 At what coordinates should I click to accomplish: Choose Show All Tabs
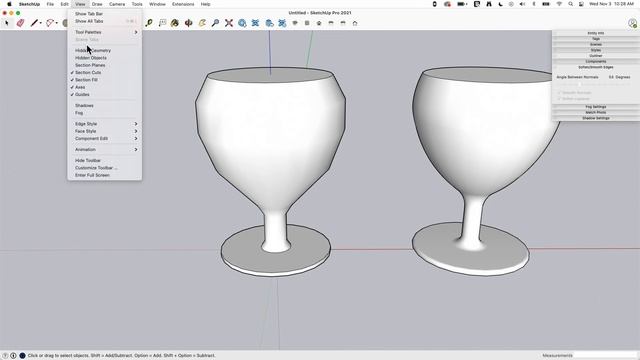[104, 21]
